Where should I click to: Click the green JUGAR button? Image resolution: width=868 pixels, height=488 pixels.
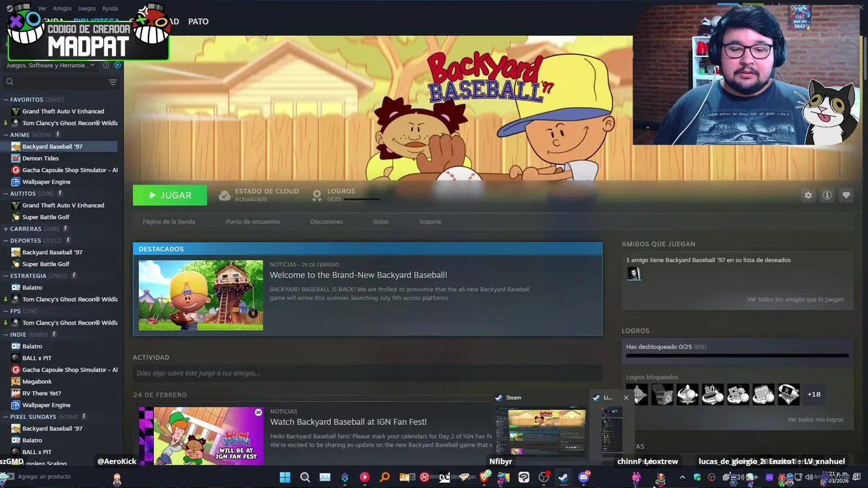[170, 195]
